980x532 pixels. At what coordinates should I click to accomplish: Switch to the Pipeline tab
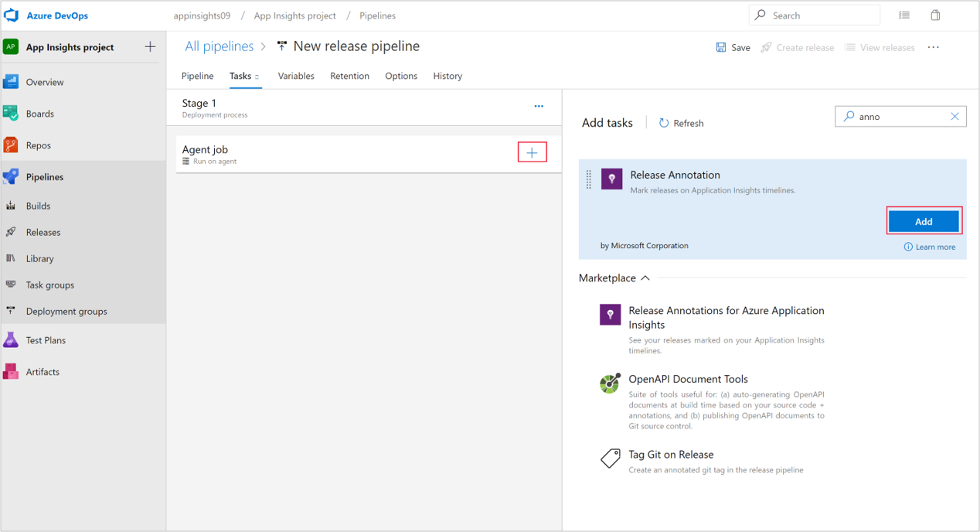coord(198,76)
